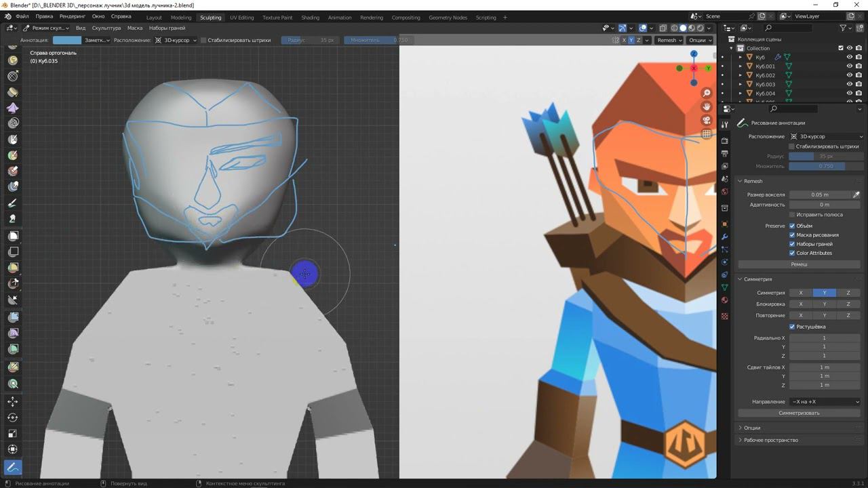The height and width of the screenshot is (488, 868).
Task: Enable Z lock in Блокировка row
Action: pyautogui.click(x=848, y=304)
